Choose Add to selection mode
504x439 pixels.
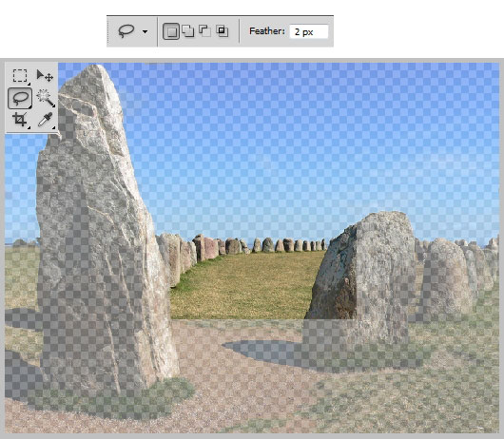(x=188, y=31)
